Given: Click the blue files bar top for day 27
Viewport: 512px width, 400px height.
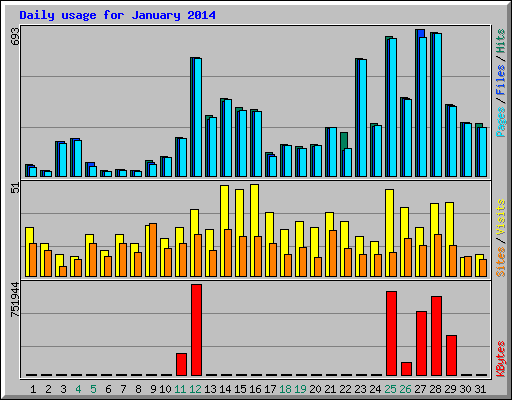Looking at the screenshot, I should tap(421, 33).
